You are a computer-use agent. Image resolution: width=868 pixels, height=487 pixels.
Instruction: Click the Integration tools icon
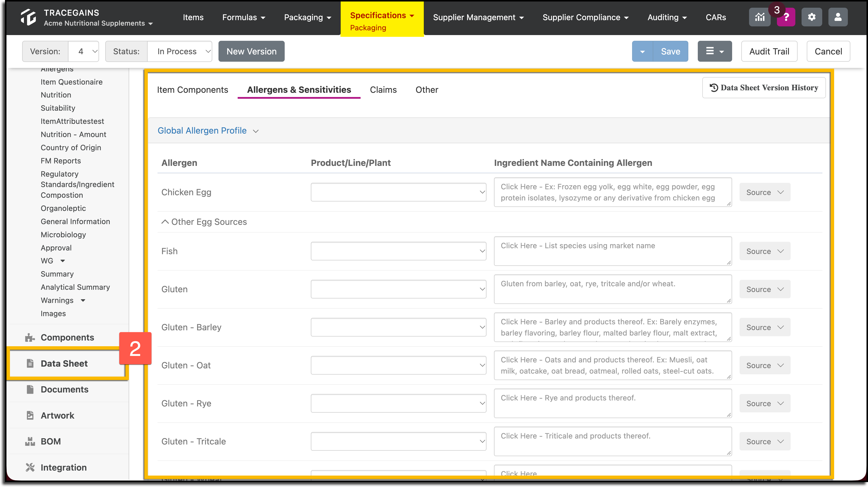(30, 467)
